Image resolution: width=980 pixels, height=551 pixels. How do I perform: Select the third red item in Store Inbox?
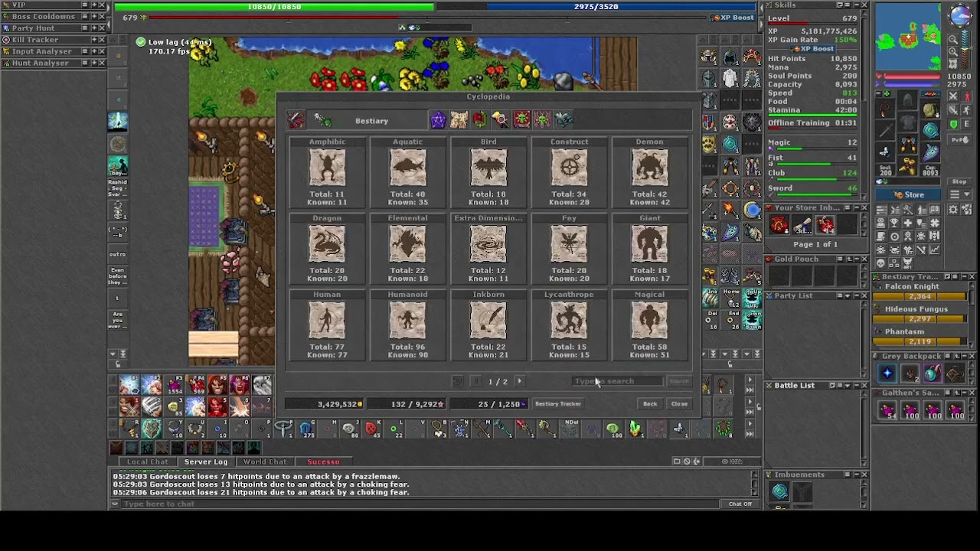click(x=825, y=225)
